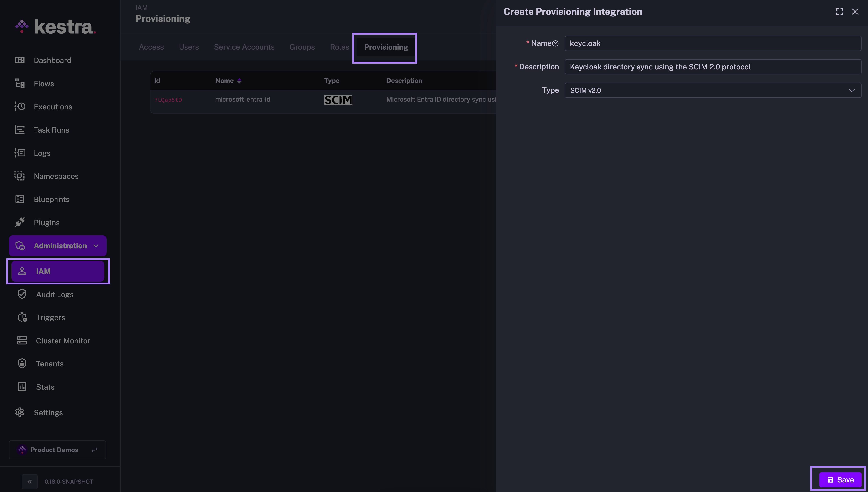Click into the Description input field
Image resolution: width=868 pixels, height=492 pixels.
click(713, 67)
